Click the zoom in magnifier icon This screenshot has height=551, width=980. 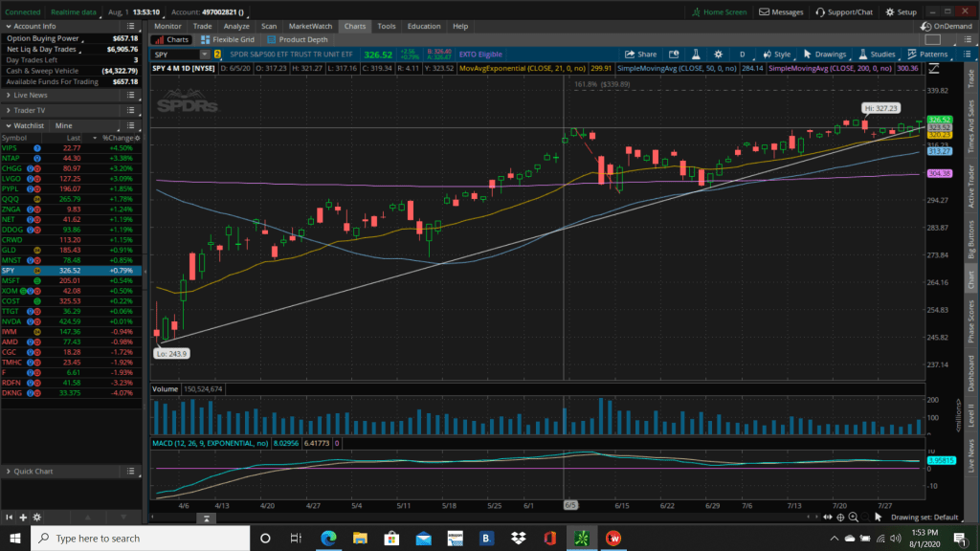pyautogui.click(x=853, y=517)
